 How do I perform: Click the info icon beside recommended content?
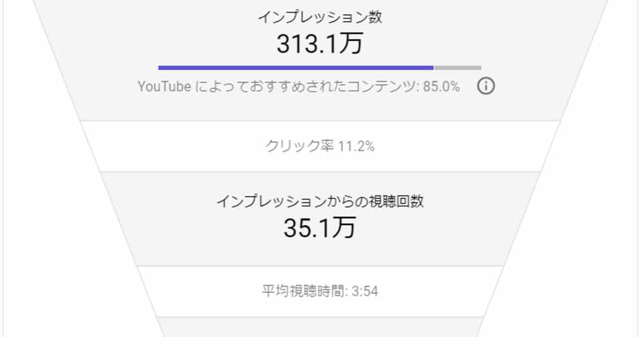tap(486, 86)
